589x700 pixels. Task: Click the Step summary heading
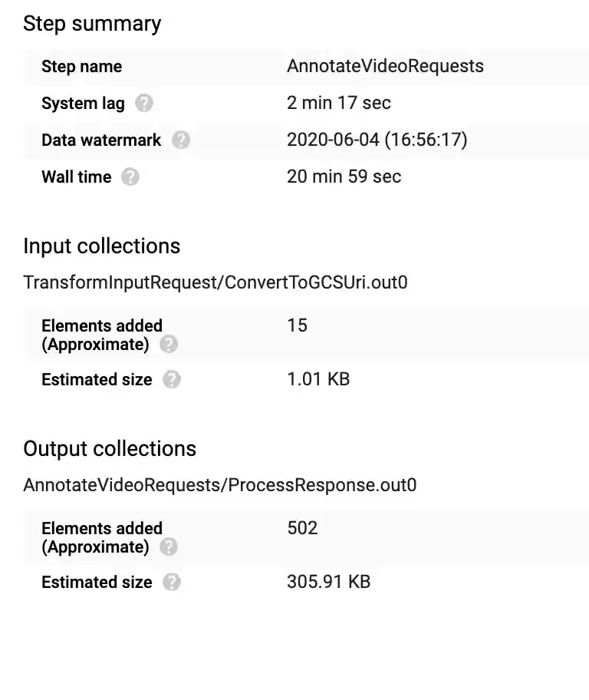pos(92,24)
